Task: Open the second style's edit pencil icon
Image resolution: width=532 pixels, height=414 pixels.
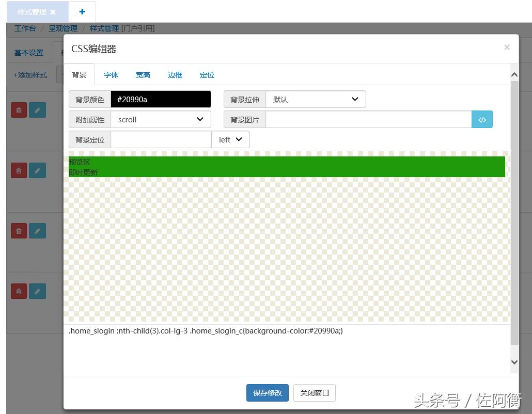Action: point(37,170)
